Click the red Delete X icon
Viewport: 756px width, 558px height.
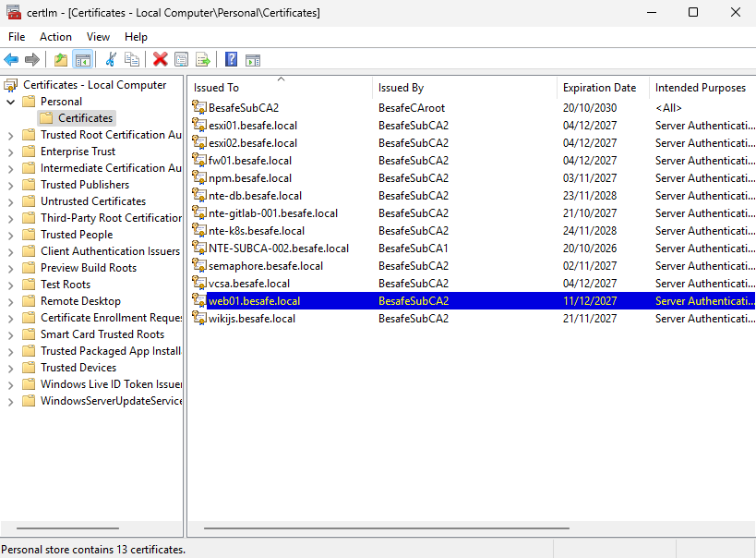[160, 60]
